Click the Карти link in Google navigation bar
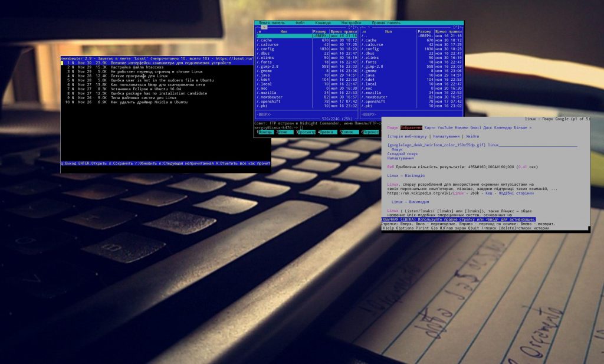 [x=431, y=127]
